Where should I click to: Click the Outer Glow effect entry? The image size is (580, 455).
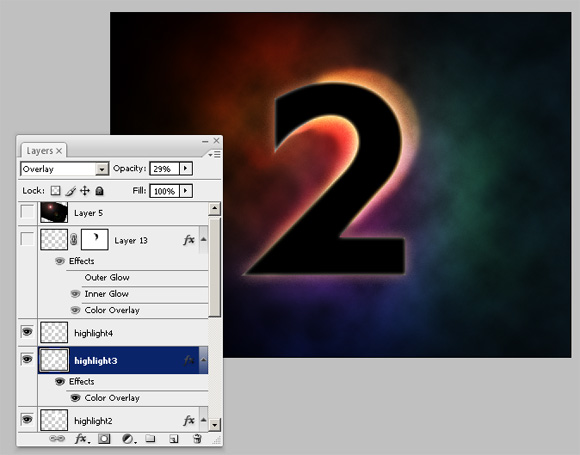[107, 277]
